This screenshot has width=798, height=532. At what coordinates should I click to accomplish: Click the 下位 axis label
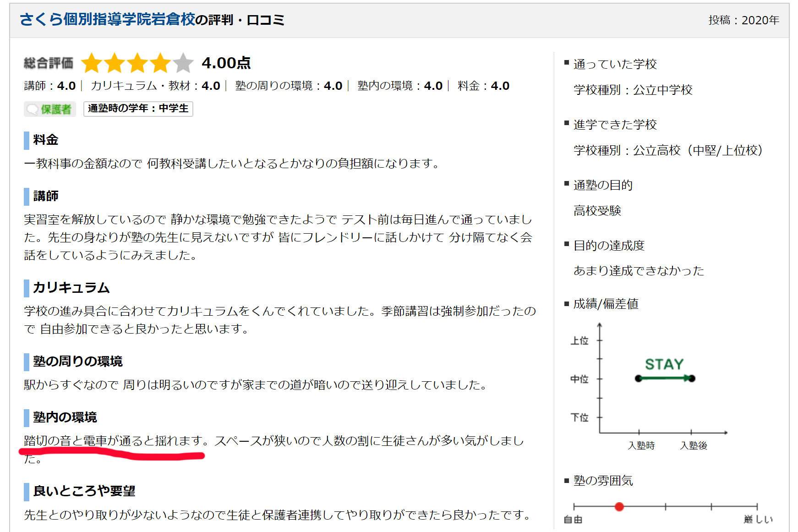579,417
